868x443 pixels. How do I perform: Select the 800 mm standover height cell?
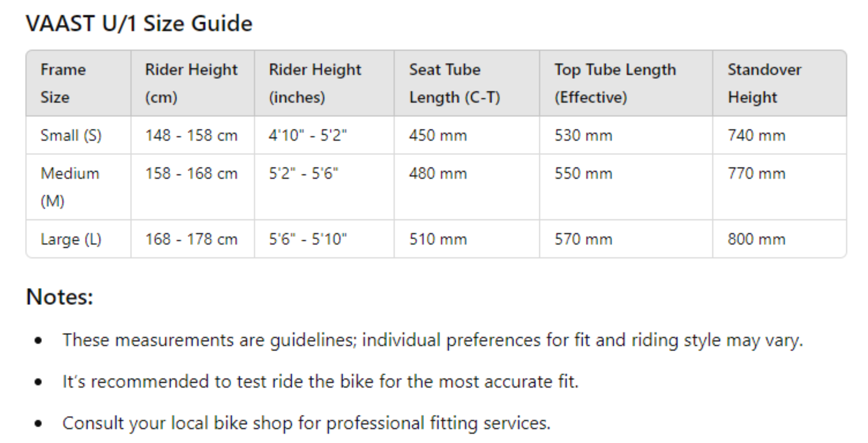[756, 239]
